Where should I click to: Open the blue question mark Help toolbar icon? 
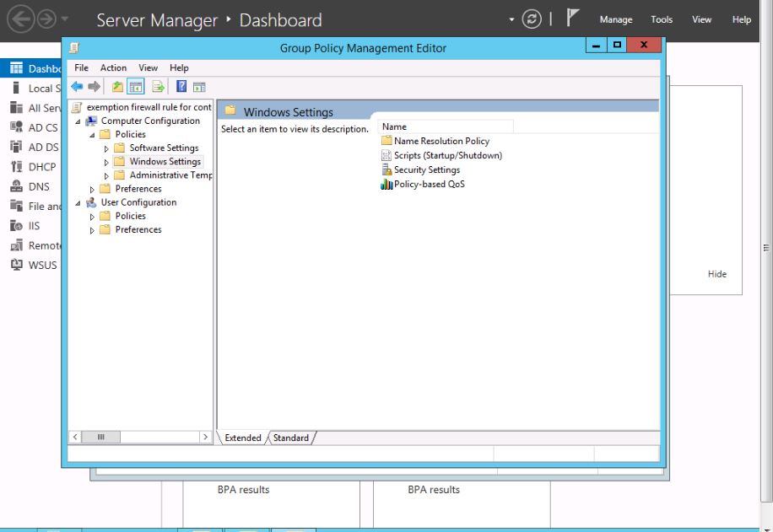coord(181,87)
